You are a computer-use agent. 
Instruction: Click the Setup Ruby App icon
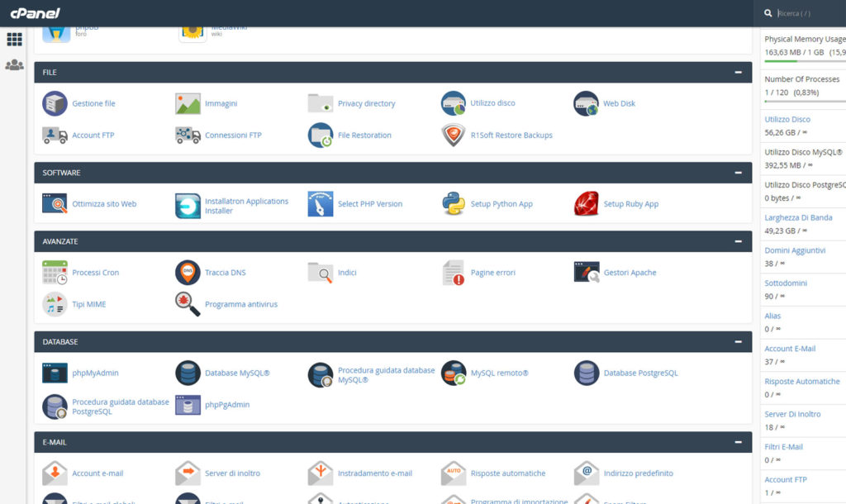tap(587, 204)
